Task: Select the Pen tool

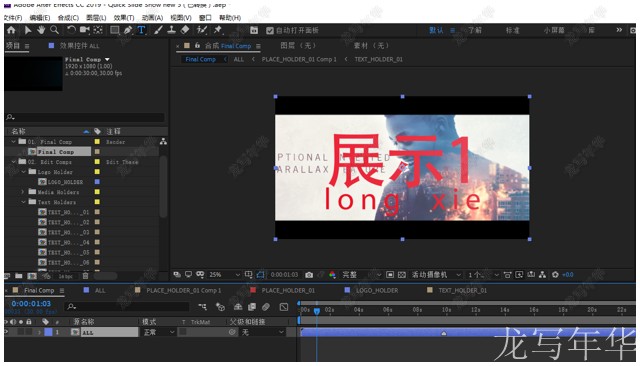Action: [x=128, y=30]
